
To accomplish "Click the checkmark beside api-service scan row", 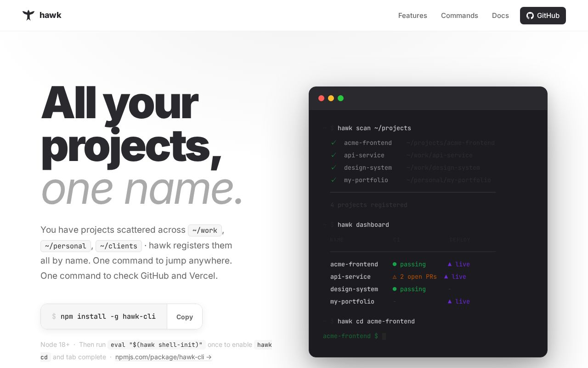I will click(334, 155).
